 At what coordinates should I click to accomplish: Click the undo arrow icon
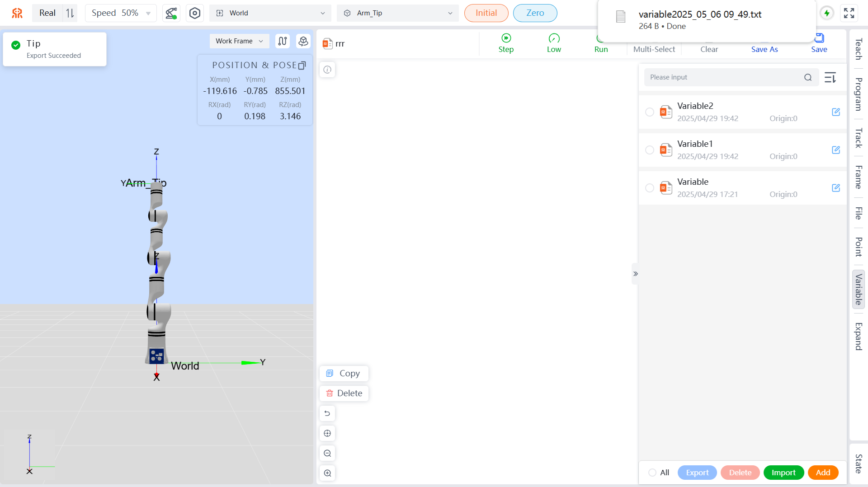click(x=327, y=413)
